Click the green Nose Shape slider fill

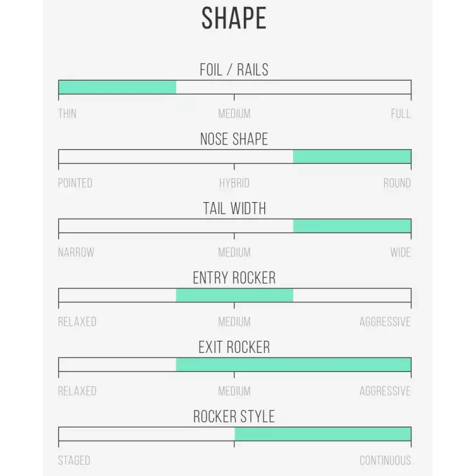pyautogui.click(x=352, y=157)
